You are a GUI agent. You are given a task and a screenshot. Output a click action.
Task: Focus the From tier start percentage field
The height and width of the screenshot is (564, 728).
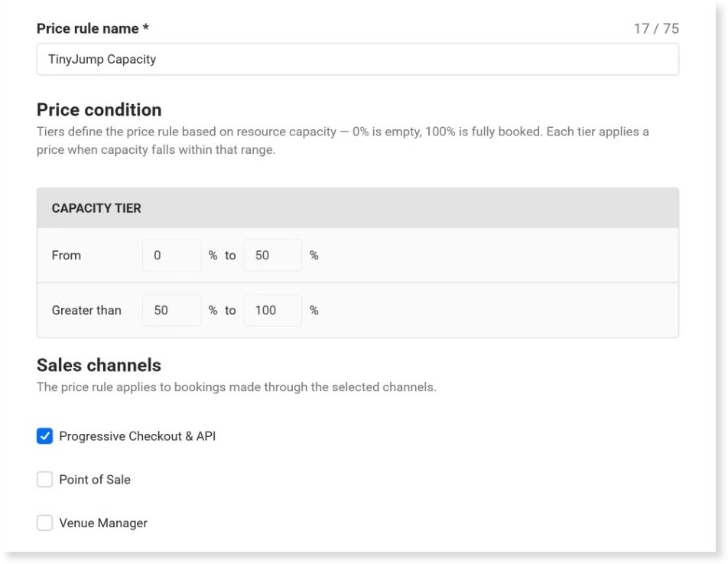[x=171, y=255]
